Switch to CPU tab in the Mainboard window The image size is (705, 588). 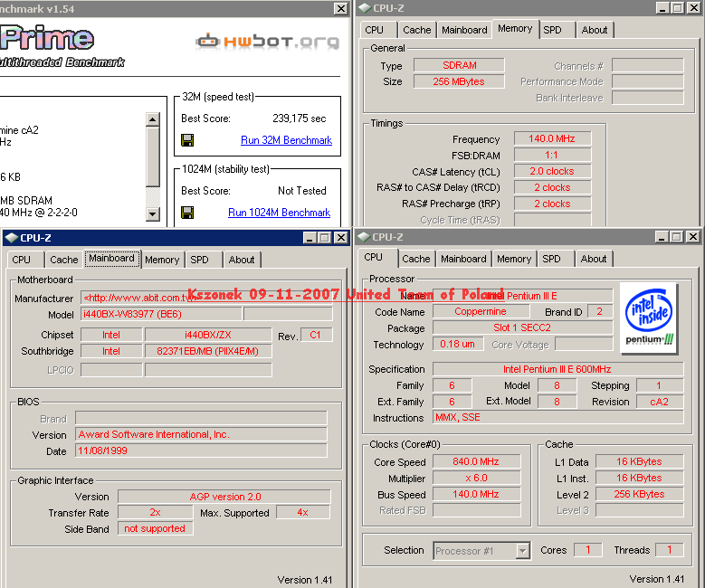point(21,260)
